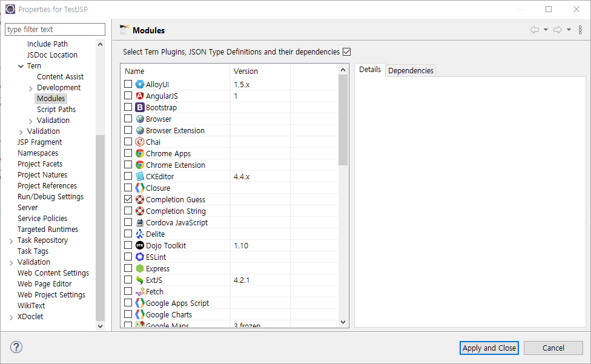Viewport: 591px width, 364px height.
Task: Click the AlloyUI module icon
Action: [x=140, y=84]
